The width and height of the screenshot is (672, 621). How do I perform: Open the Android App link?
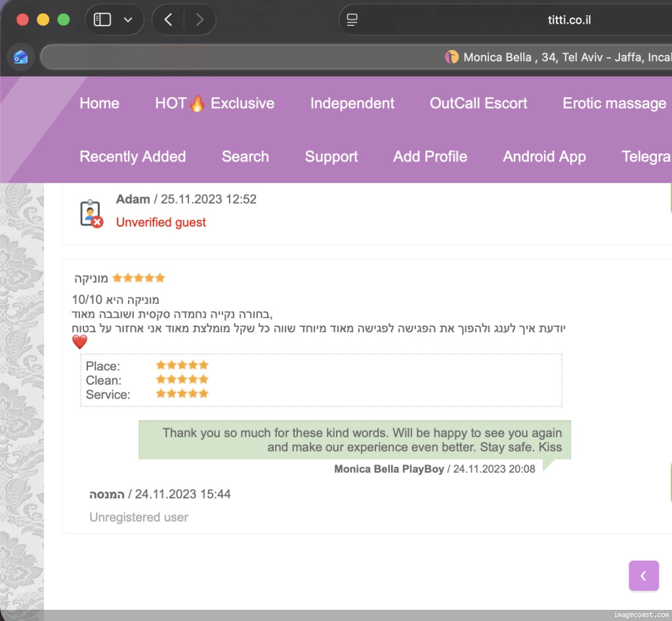[x=544, y=156]
